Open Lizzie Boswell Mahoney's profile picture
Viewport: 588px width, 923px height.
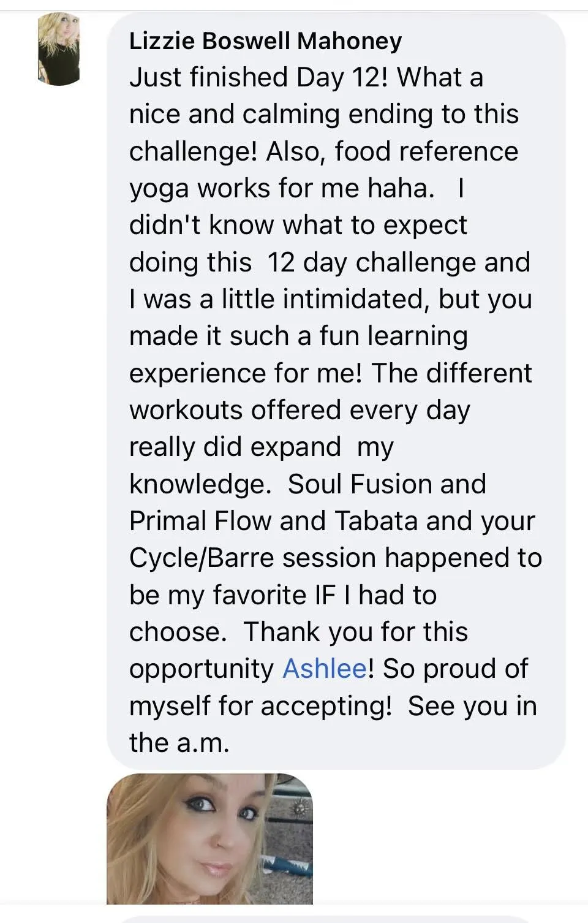(x=58, y=49)
